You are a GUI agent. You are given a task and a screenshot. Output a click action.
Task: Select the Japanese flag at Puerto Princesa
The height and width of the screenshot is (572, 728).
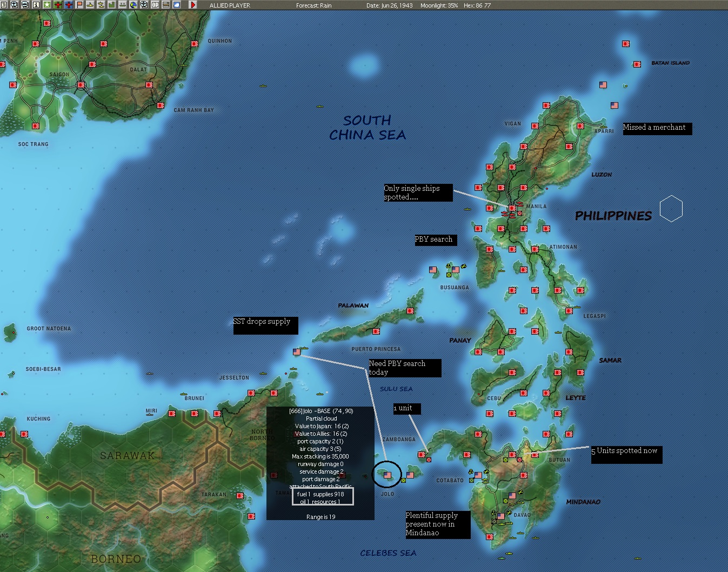[x=376, y=331]
